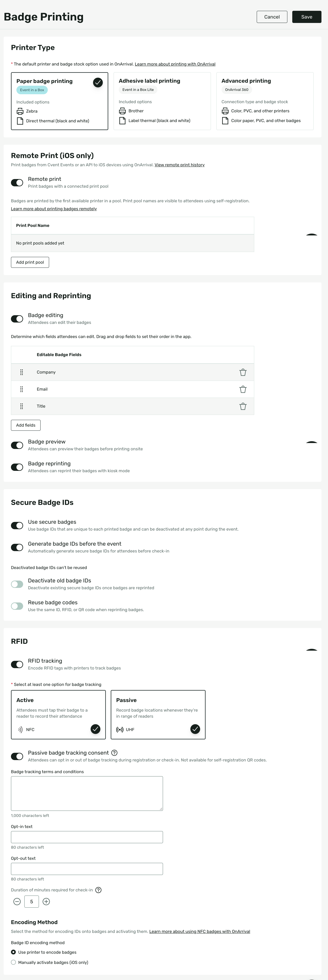This screenshot has height=980, width=328.
Task: Deselect the Passive UHF tracking card
Action: coord(158,715)
